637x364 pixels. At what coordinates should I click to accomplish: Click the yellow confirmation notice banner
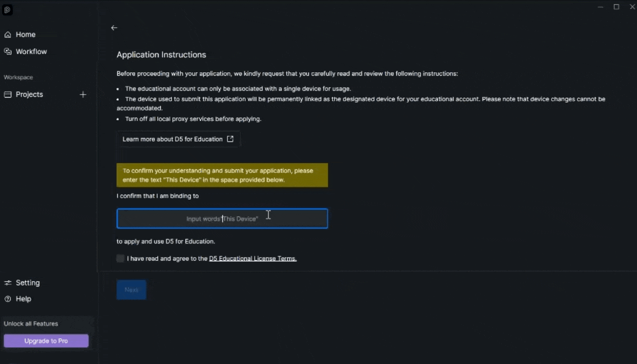click(222, 175)
